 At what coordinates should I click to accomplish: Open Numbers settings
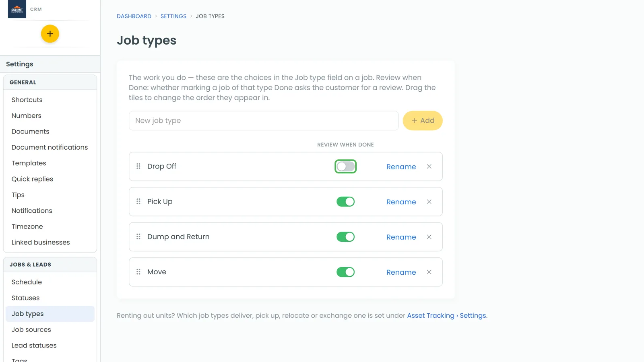point(50,115)
